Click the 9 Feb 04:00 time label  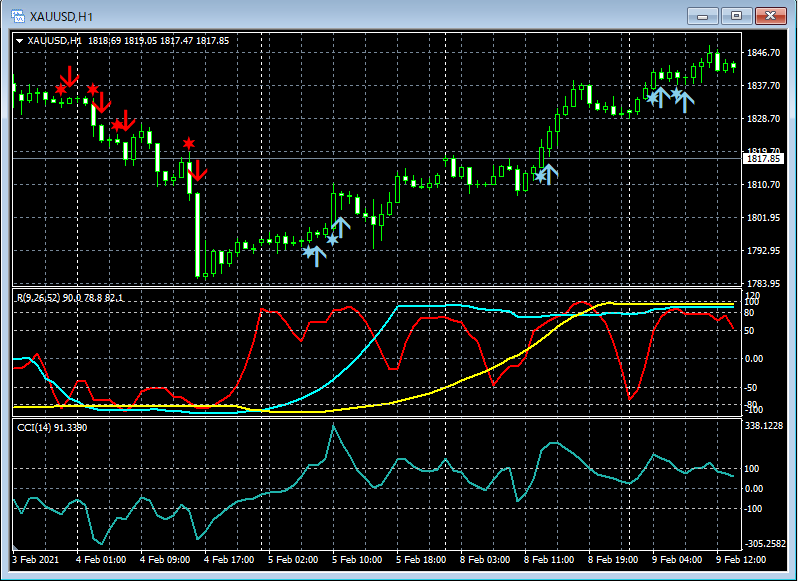677,560
